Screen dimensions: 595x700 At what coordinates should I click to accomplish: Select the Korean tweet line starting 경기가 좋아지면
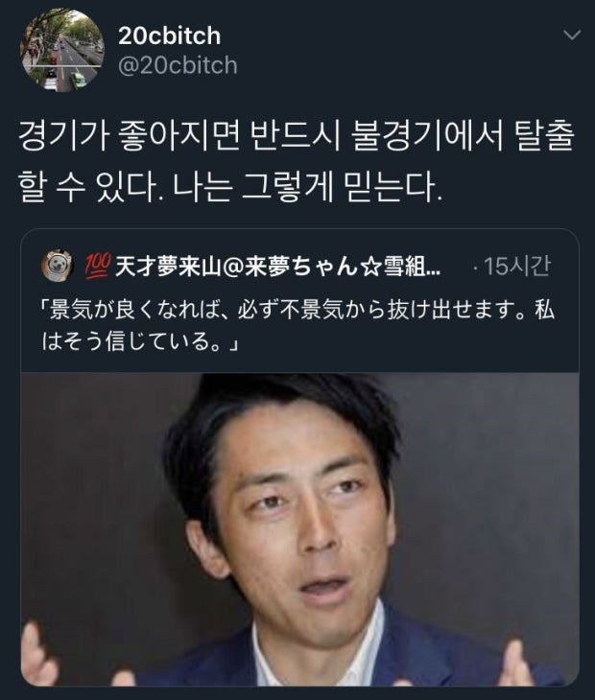click(x=296, y=136)
